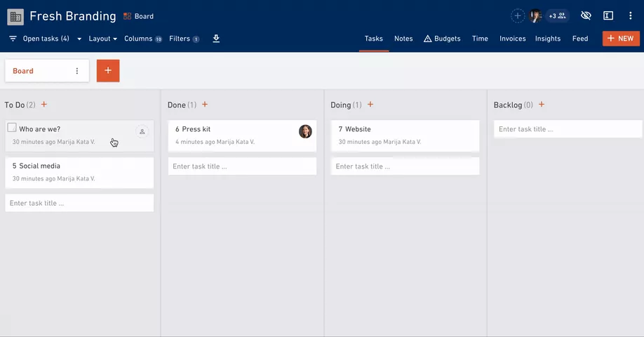Open the Website task card
The image size is (644, 337).
405,136
